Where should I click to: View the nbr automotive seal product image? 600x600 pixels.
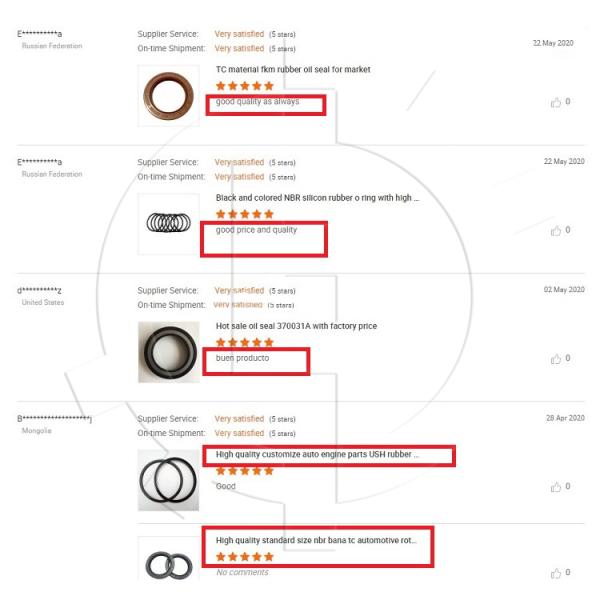pyautogui.click(x=168, y=562)
